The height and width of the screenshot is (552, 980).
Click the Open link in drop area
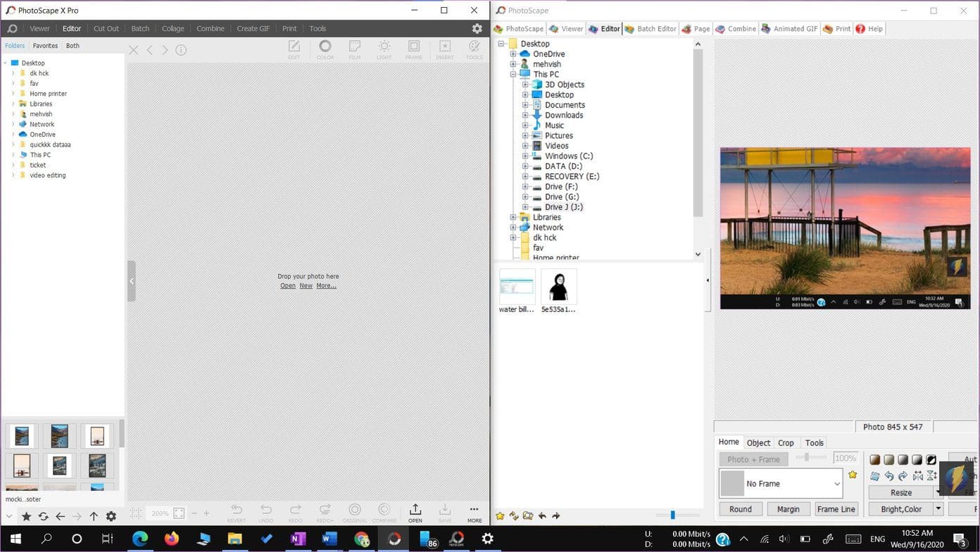pos(288,286)
